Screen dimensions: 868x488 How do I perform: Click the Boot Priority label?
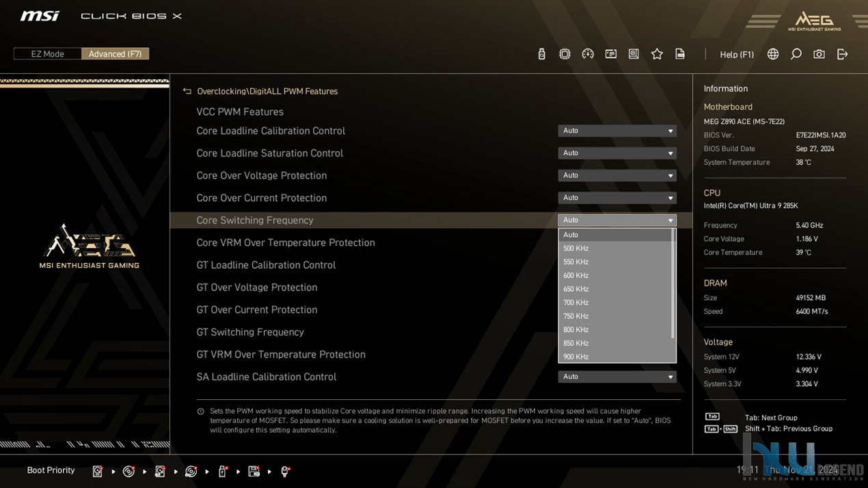[x=51, y=470]
